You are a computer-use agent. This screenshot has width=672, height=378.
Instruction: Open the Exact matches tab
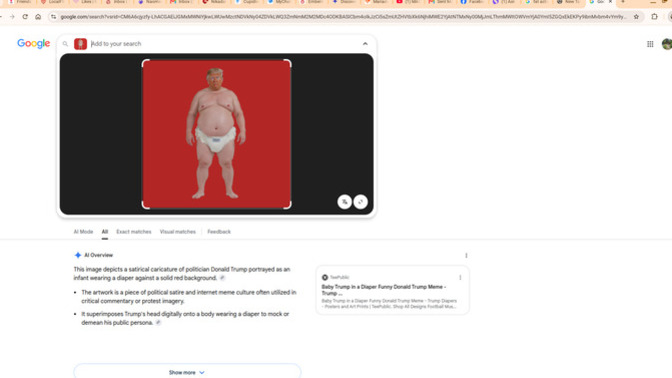[134, 232]
